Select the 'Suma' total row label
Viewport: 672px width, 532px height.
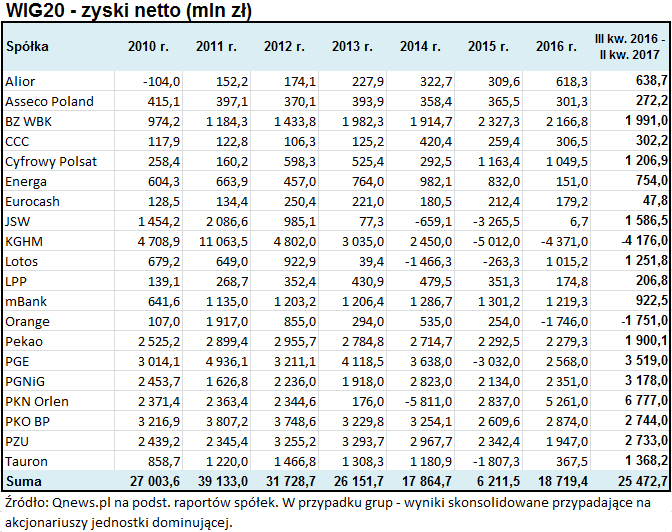click(23, 481)
